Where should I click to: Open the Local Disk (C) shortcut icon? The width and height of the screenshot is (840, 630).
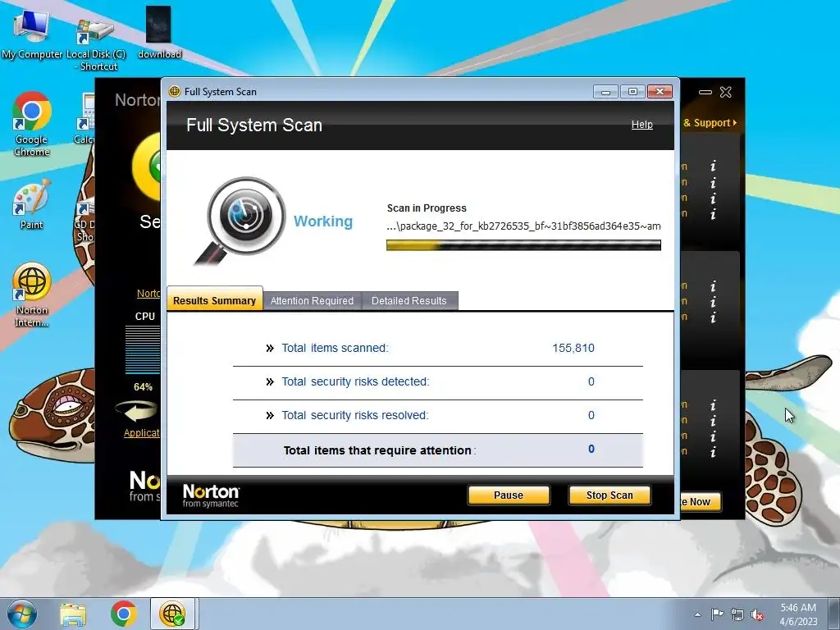[x=96, y=44]
